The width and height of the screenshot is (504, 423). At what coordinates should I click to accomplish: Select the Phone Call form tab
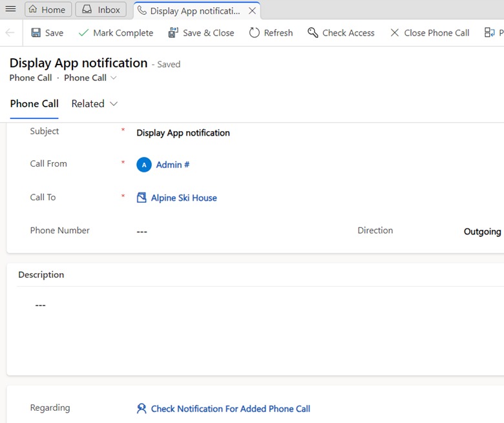pos(34,104)
